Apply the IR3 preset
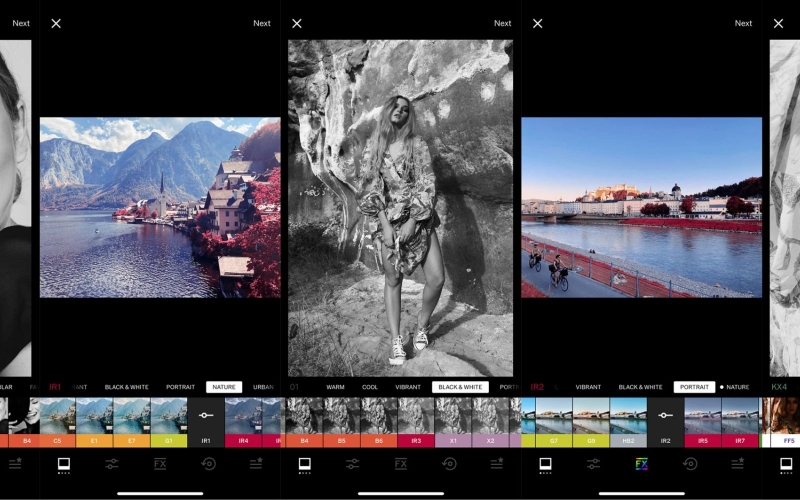The height and width of the screenshot is (500, 800). click(x=416, y=422)
